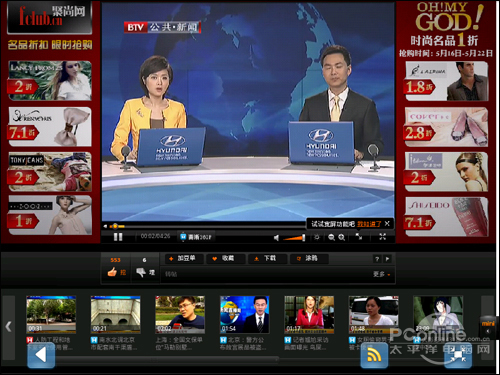
Task: Pause the news video playback
Action: tap(118, 237)
